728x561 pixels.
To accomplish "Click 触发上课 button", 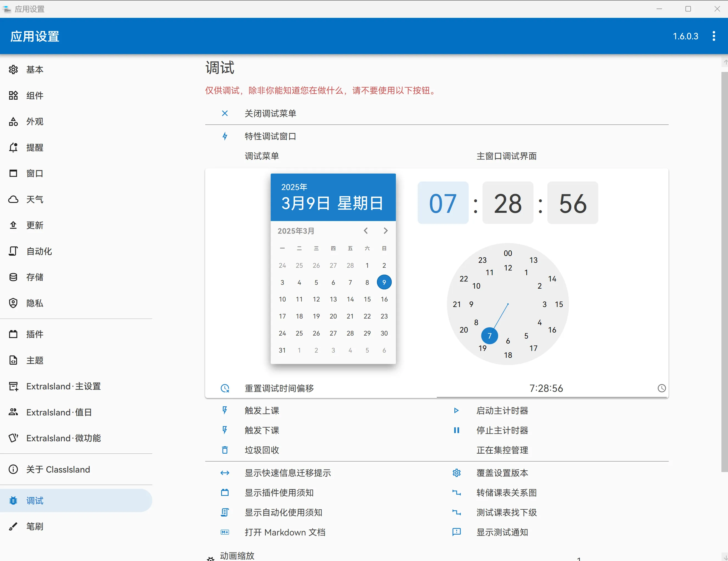I will 262,411.
